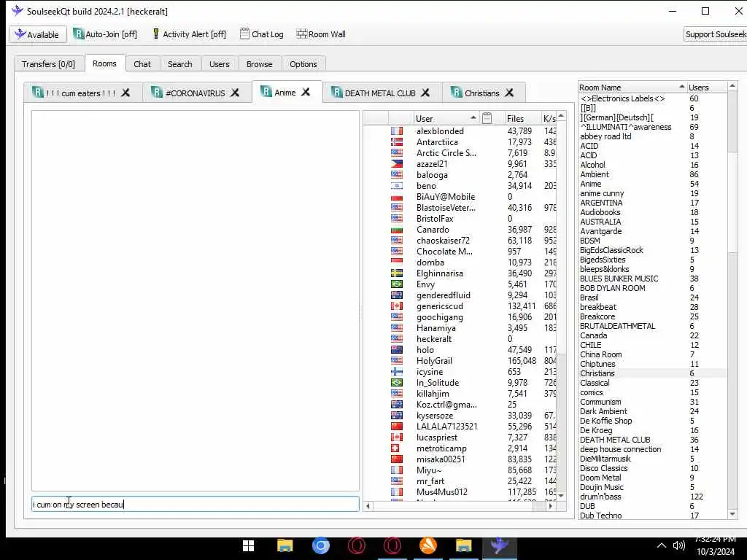
Task: Open the Browse tab
Action: (259, 64)
